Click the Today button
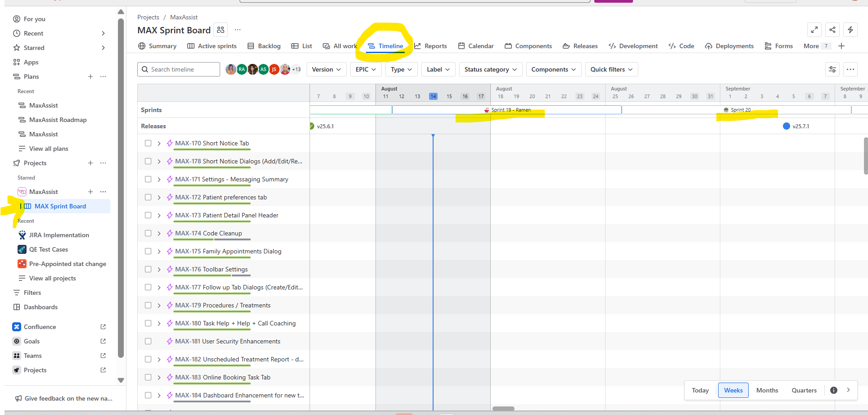The height and width of the screenshot is (415, 868). (700, 390)
